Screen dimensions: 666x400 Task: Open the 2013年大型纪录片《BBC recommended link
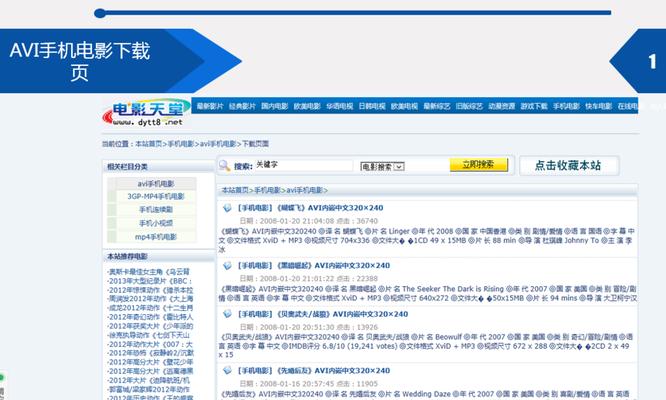pyautogui.click(x=150, y=281)
